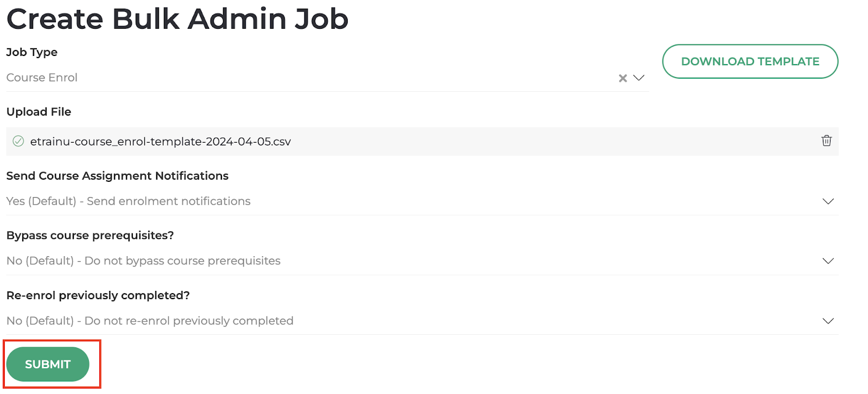This screenshot has height=394, width=868.
Task: Expand the Send Course Assignment Notifications dropdown
Action: coord(828,201)
